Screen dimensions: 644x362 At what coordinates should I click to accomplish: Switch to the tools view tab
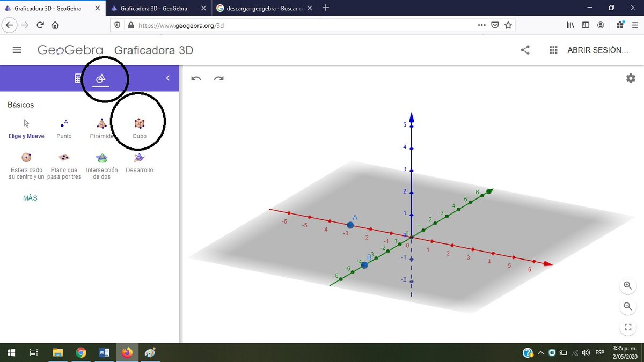pos(100,78)
